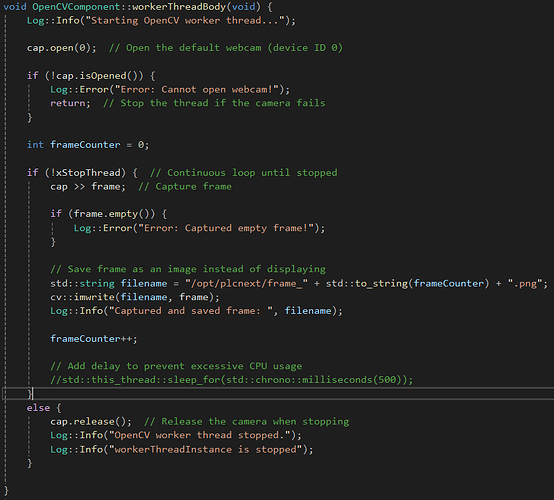This screenshot has width=554, height=500.
Task: Click the frameCounter++ increment line
Action: pos(94,339)
